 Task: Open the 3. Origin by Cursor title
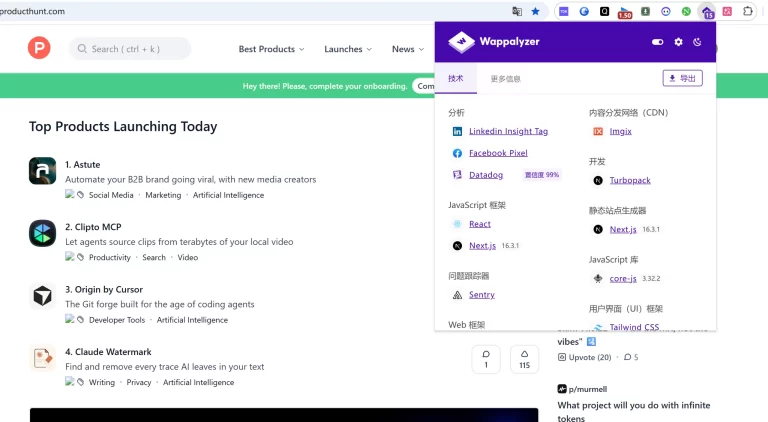104,289
